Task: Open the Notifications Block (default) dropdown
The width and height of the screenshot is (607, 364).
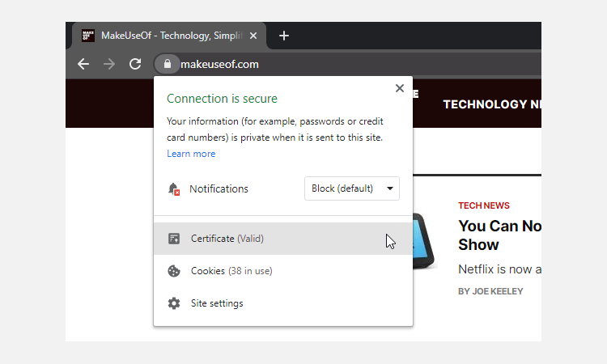Action: [352, 188]
